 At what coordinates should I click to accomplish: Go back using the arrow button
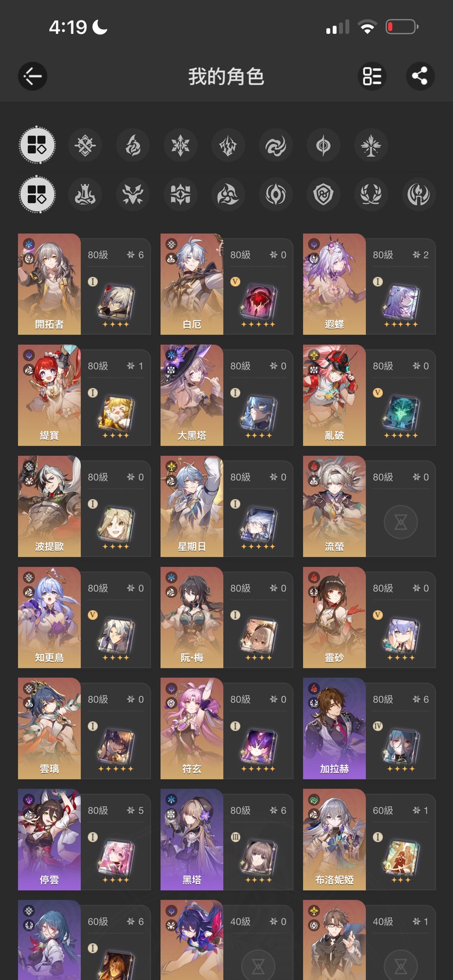pyautogui.click(x=33, y=76)
